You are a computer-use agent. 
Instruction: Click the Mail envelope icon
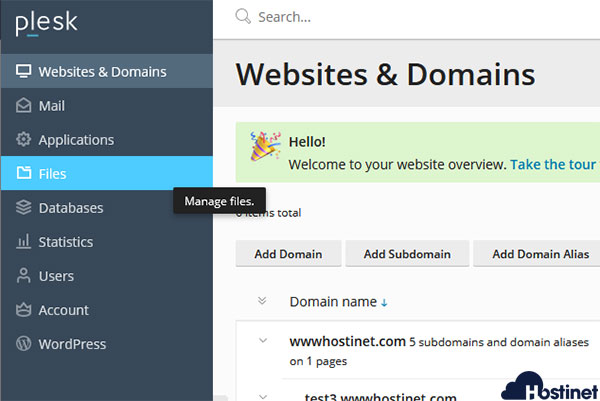pos(23,106)
